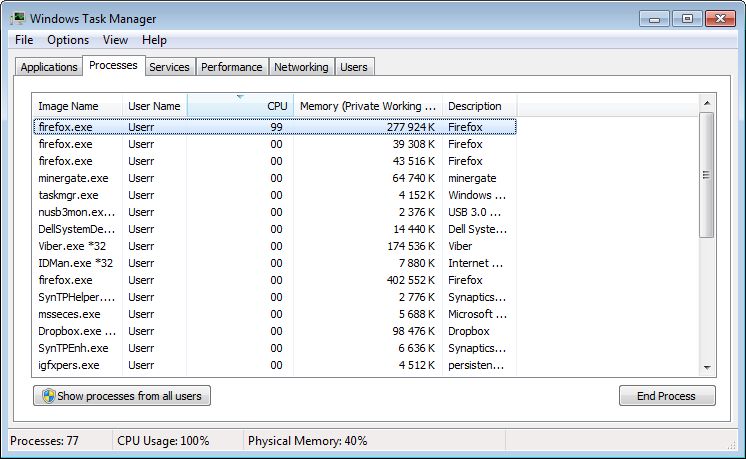Select the SynTPHelper process row
Image resolution: width=746 pixels, height=459 pixels.
[x=275, y=297]
